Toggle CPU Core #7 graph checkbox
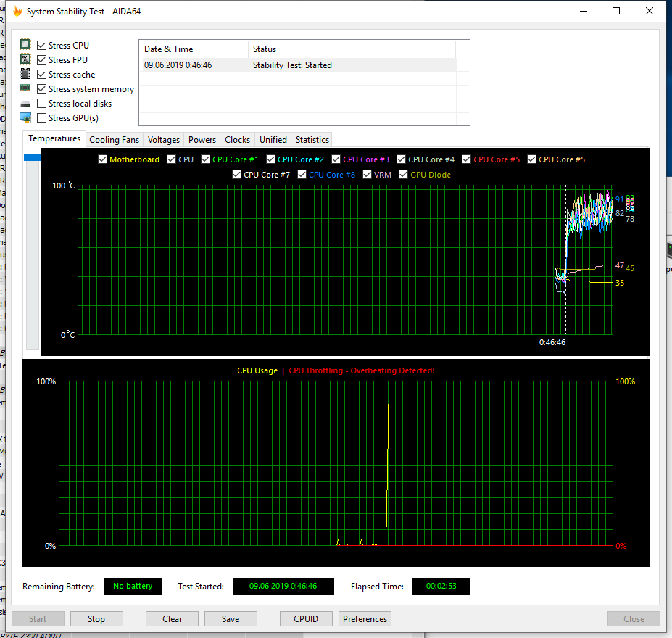Screen dimensions: 672x638 coord(236,175)
